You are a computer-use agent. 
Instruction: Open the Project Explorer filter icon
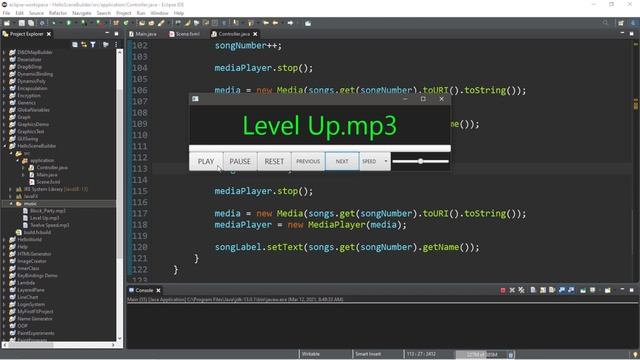pyautogui.click(x=93, y=44)
